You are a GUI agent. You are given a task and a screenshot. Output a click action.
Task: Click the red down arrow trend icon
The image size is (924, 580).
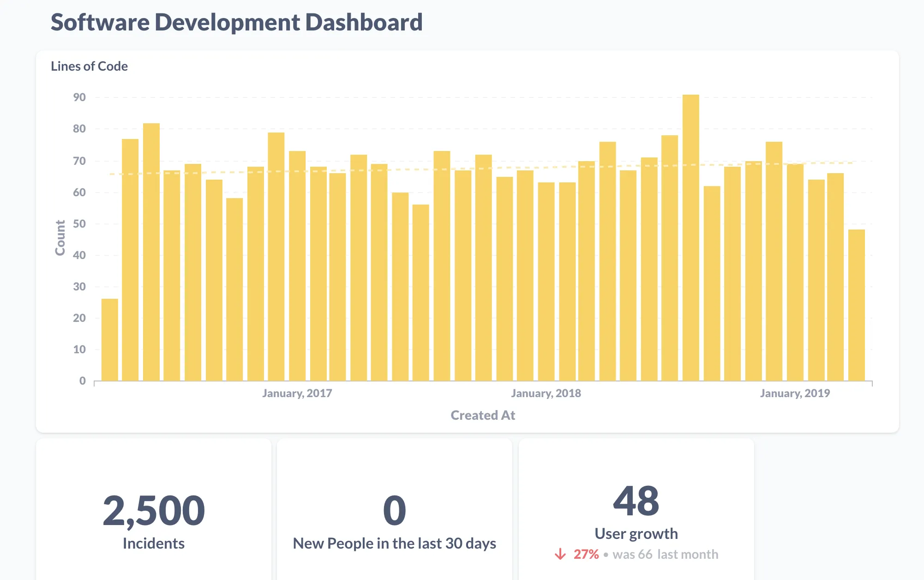pos(560,554)
